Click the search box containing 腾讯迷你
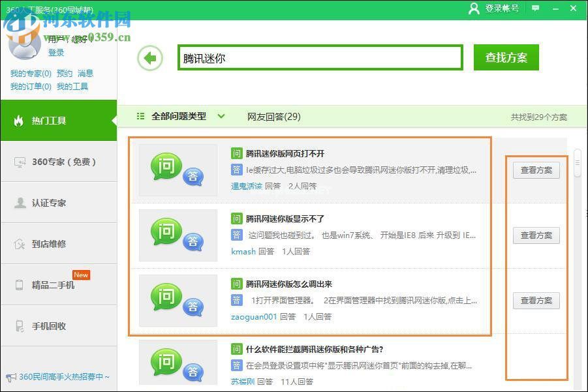588x392 pixels. [x=320, y=57]
